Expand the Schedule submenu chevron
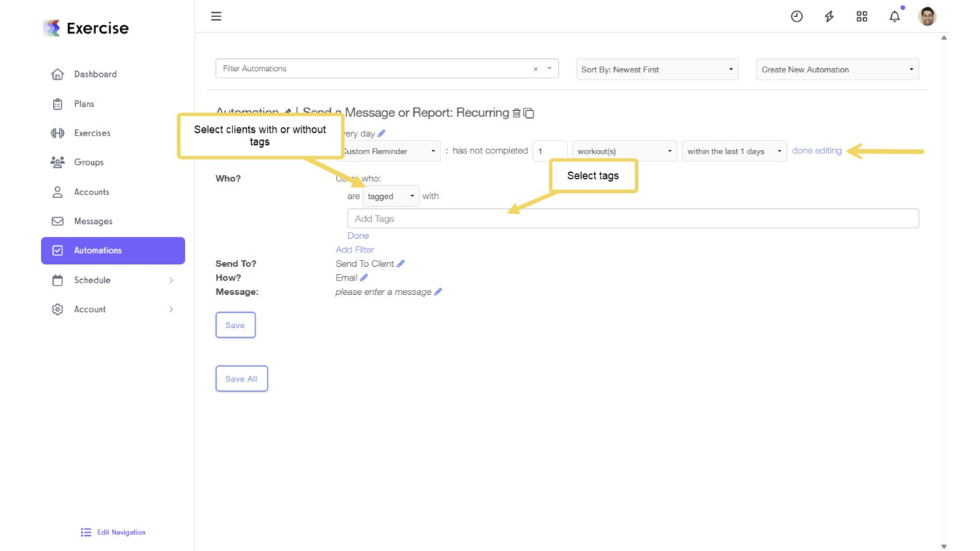Viewport: 980px width, 551px height. click(171, 281)
